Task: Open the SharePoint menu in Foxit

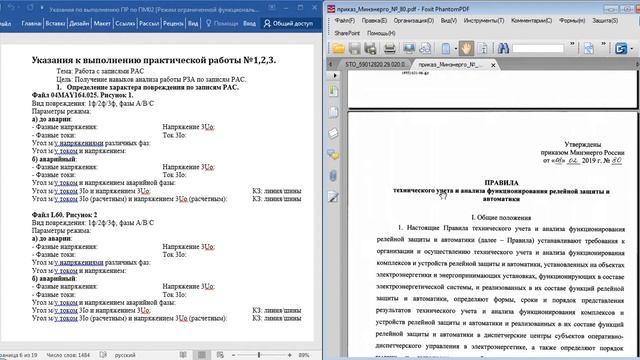Action: [347, 33]
